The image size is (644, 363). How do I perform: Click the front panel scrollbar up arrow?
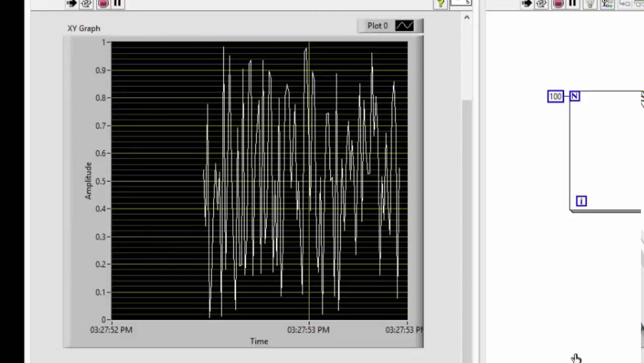(x=467, y=18)
